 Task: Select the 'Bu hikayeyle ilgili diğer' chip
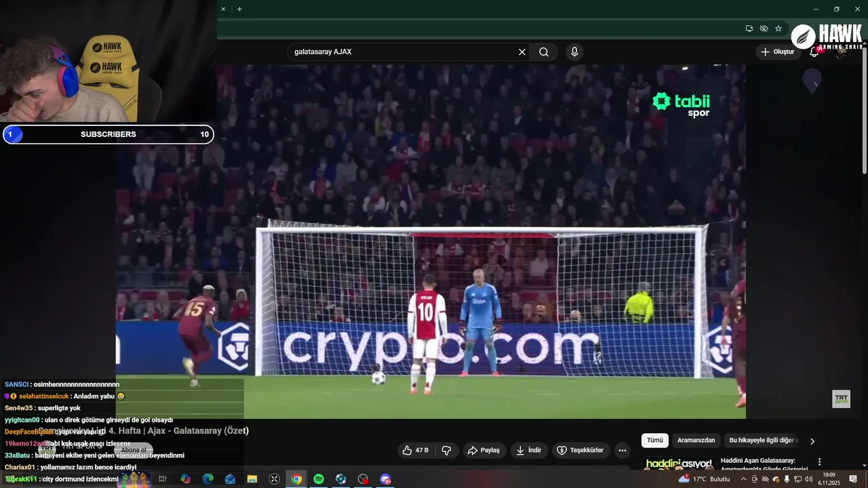tap(762, 441)
